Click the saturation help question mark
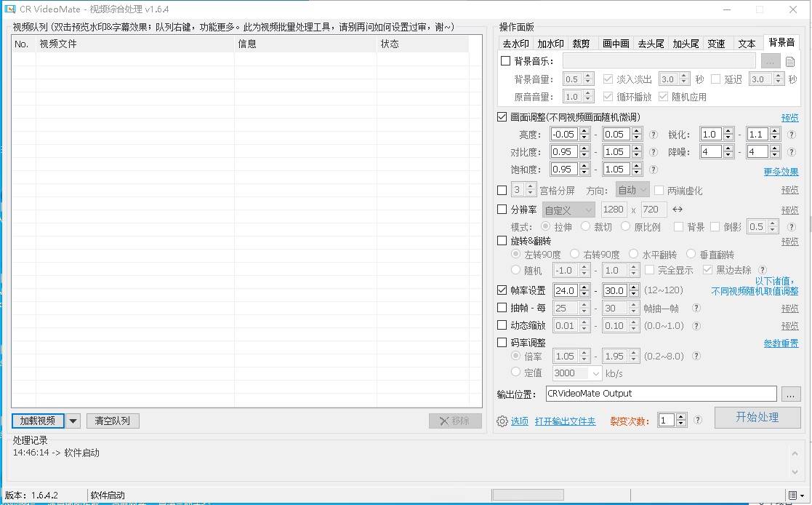 tap(654, 170)
